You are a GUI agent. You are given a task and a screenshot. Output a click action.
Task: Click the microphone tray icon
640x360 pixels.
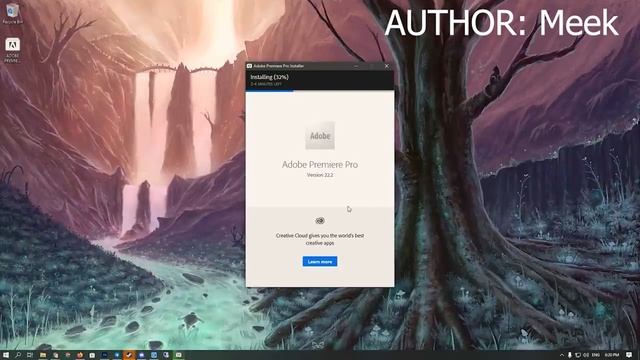[x=570, y=355]
